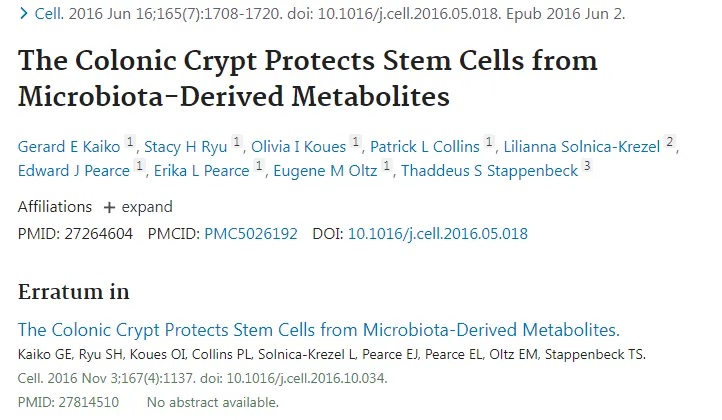Open author Erika L Pearce
This screenshot has width=722, height=420.
(x=201, y=171)
